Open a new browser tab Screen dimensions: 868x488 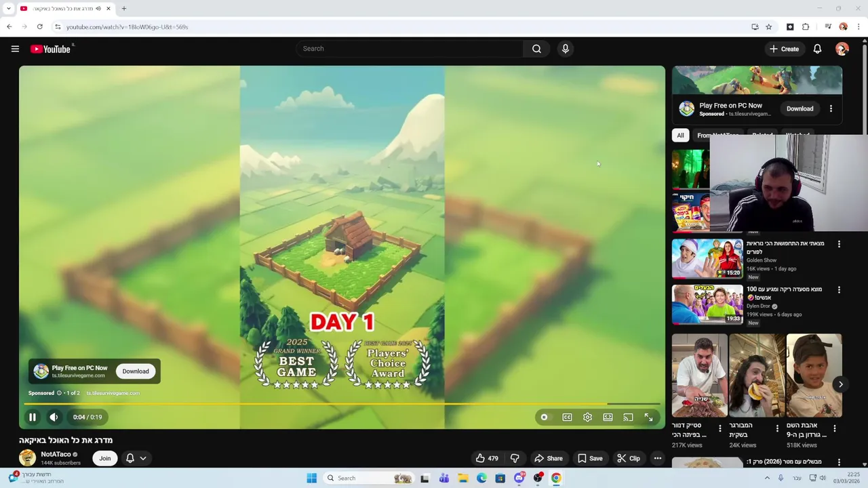(123, 8)
